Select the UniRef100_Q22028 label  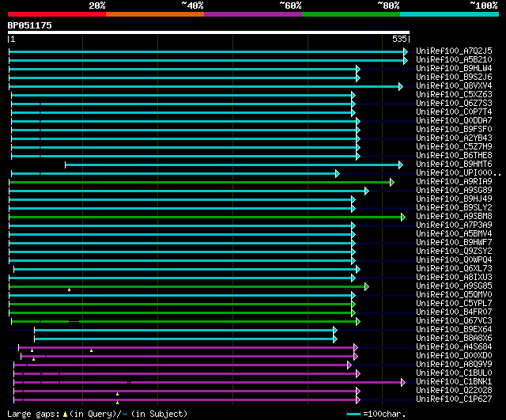pos(454,391)
